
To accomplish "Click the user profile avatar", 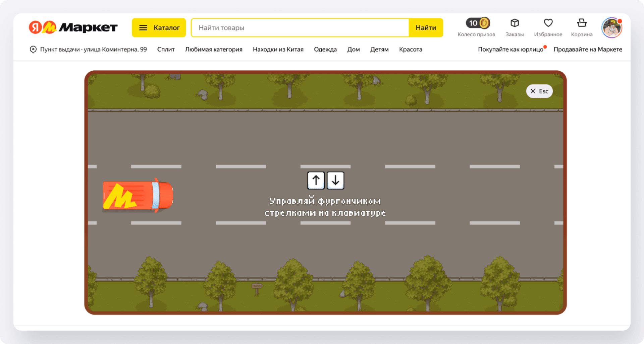I will point(611,28).
